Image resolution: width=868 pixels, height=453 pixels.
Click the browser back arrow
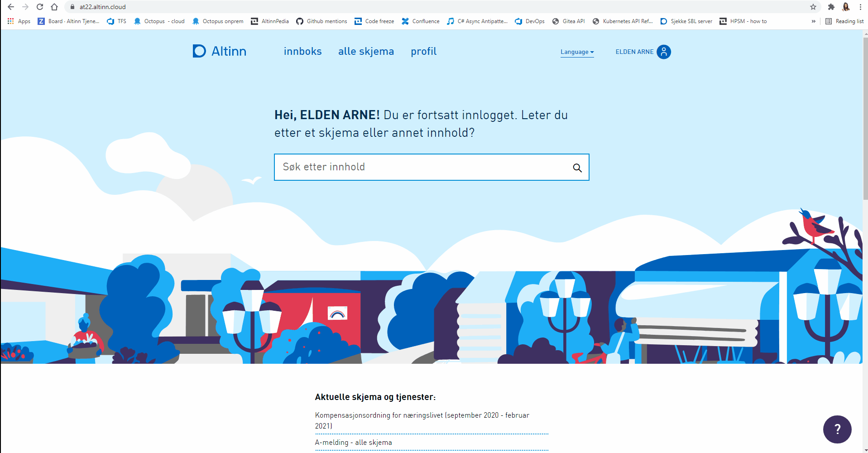pyautogui.click(x=11, y=7)
